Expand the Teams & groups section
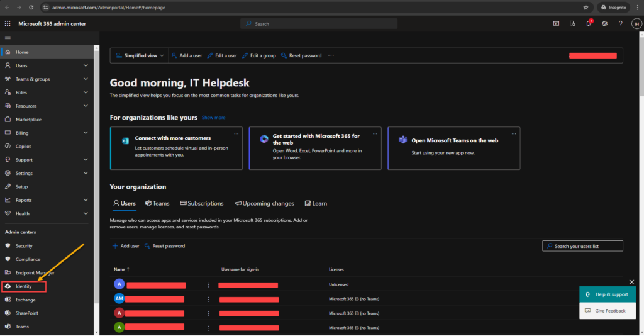 [x=86, y=79]
